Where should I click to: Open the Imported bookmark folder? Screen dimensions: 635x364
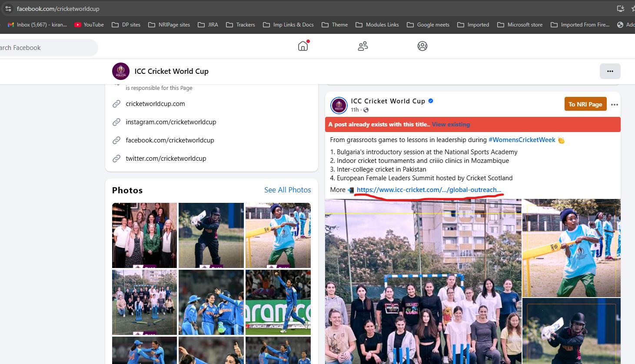473,25
